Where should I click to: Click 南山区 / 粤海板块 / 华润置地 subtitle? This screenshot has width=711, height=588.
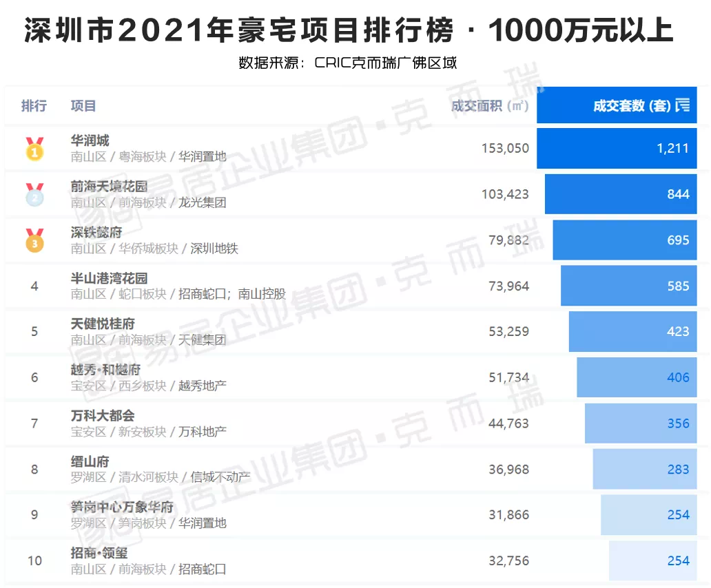click(148, 157)
